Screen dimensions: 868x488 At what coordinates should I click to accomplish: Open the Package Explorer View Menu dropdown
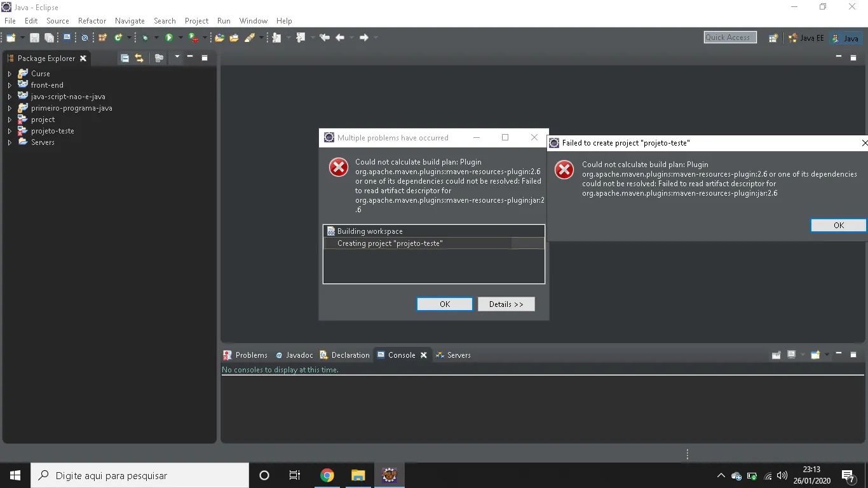click(177, 57)
